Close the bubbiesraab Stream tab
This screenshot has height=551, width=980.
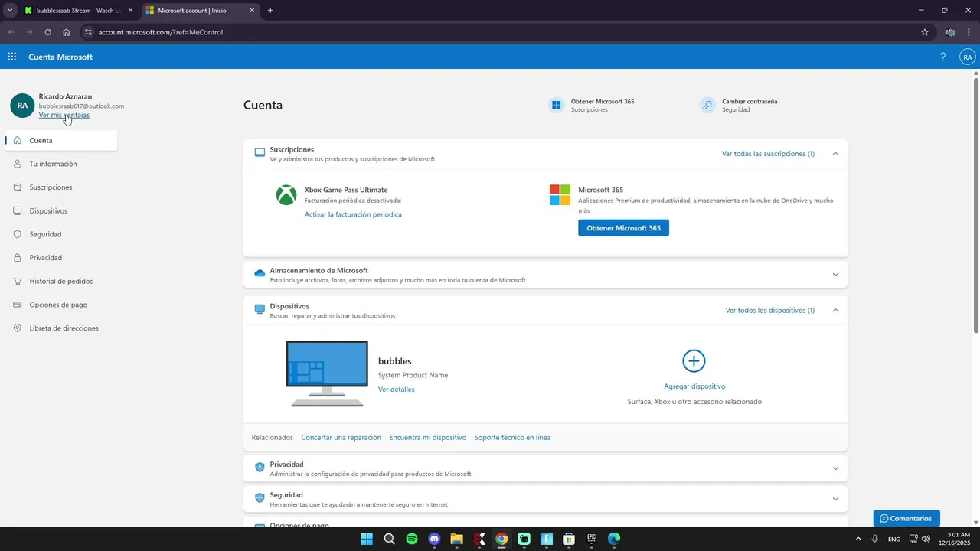(x=130, y=11)
